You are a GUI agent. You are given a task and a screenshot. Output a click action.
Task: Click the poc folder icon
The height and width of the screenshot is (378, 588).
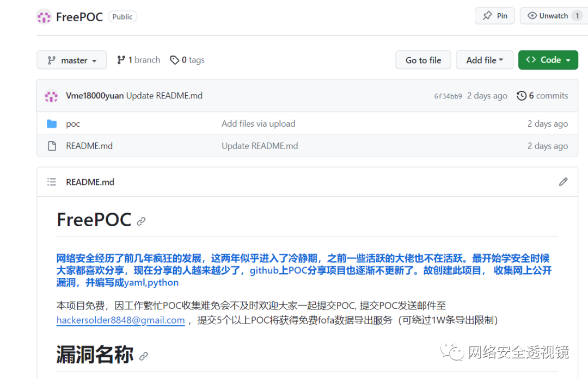[52, 123]
